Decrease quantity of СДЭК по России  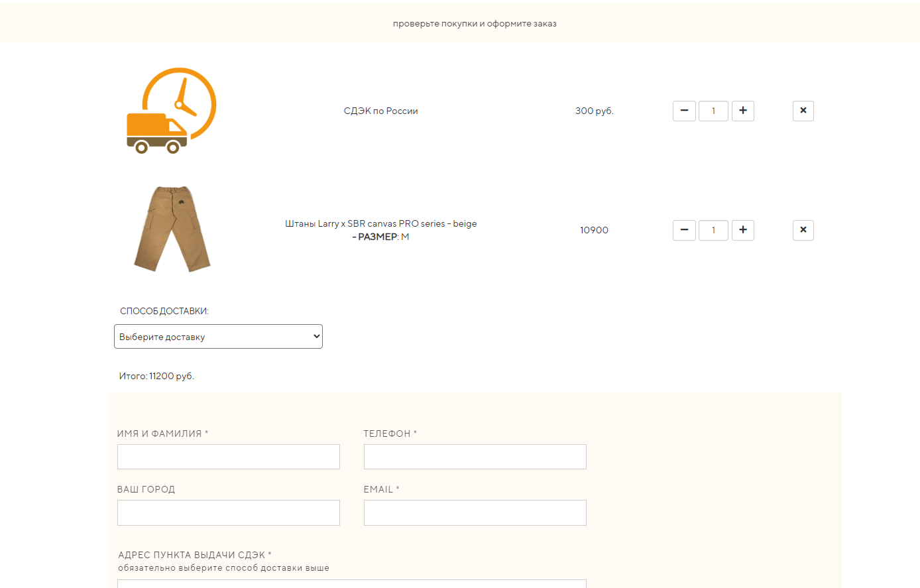[x=684, y=111]
